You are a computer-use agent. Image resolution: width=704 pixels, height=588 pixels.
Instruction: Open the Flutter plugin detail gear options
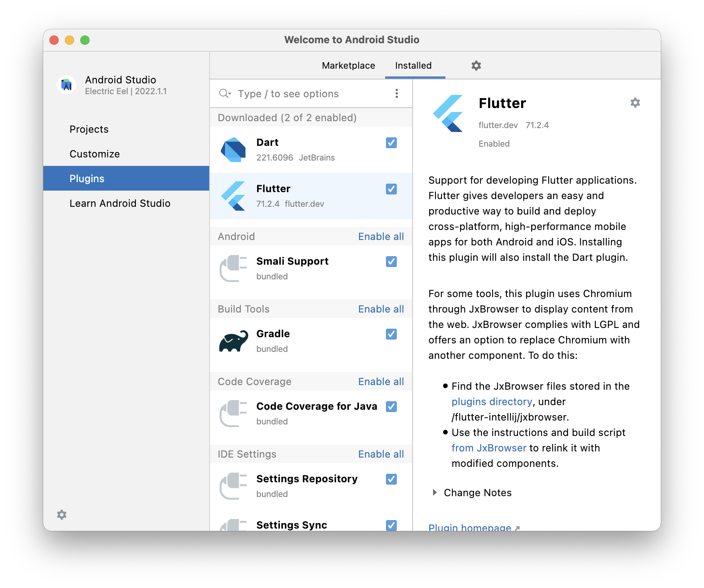tap(635, 103)
